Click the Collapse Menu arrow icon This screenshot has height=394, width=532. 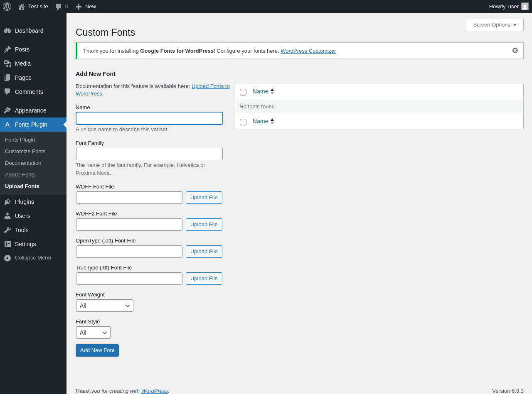click(x=7, y=258)
